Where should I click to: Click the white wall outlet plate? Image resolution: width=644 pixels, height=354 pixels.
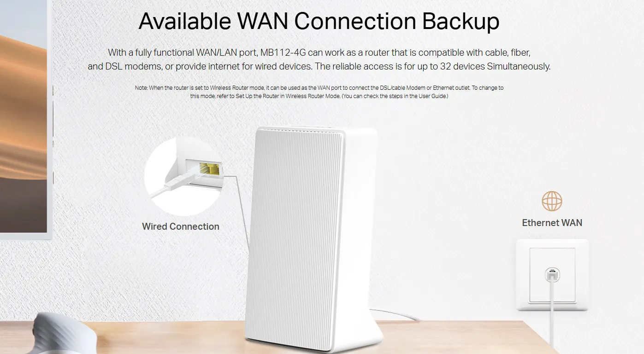click(x=552, y=275)
